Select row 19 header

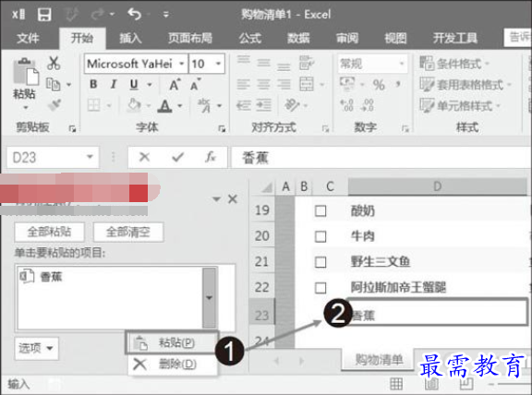[x=262, y=210]
